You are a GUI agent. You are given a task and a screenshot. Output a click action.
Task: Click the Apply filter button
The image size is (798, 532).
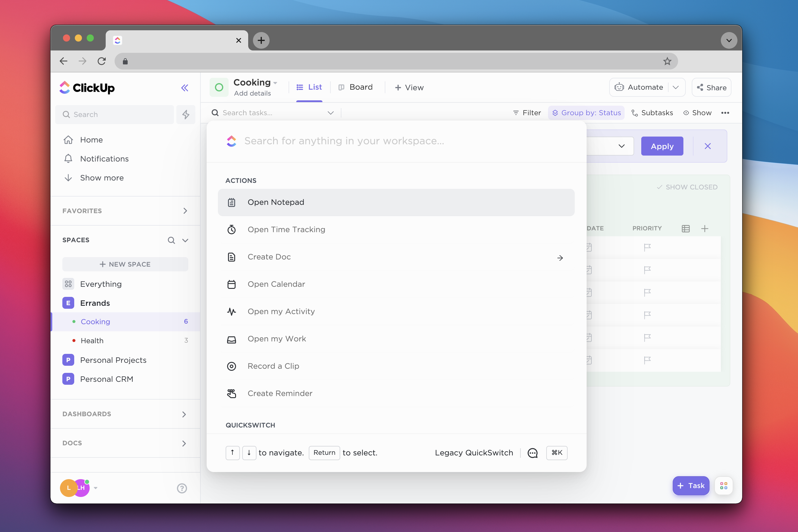(x=662, y=146)
